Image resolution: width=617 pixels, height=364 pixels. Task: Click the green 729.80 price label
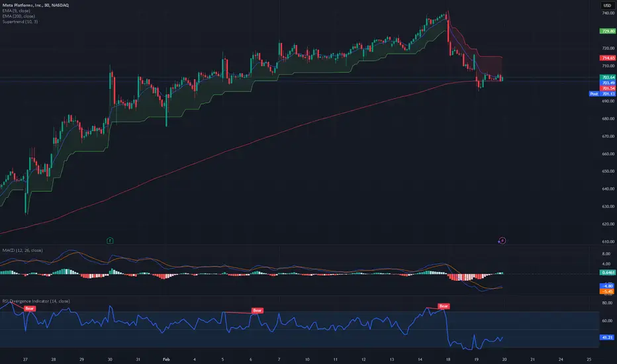point(608,30)
